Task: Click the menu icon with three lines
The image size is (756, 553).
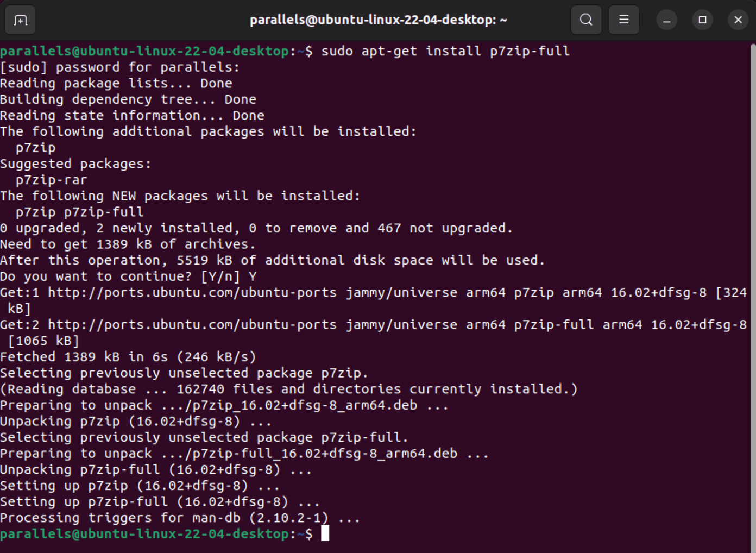Action: pos(623,20)
